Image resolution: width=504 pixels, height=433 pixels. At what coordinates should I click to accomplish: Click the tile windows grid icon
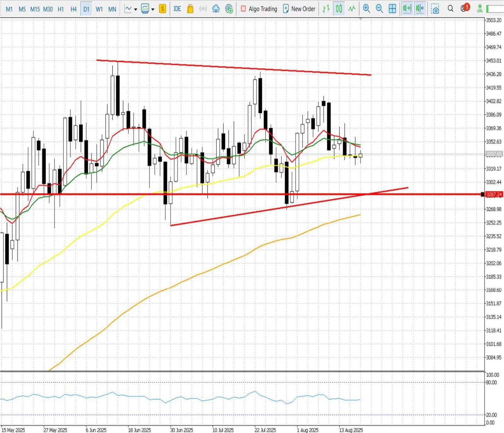pyautogui.click(x=392, y=9)
